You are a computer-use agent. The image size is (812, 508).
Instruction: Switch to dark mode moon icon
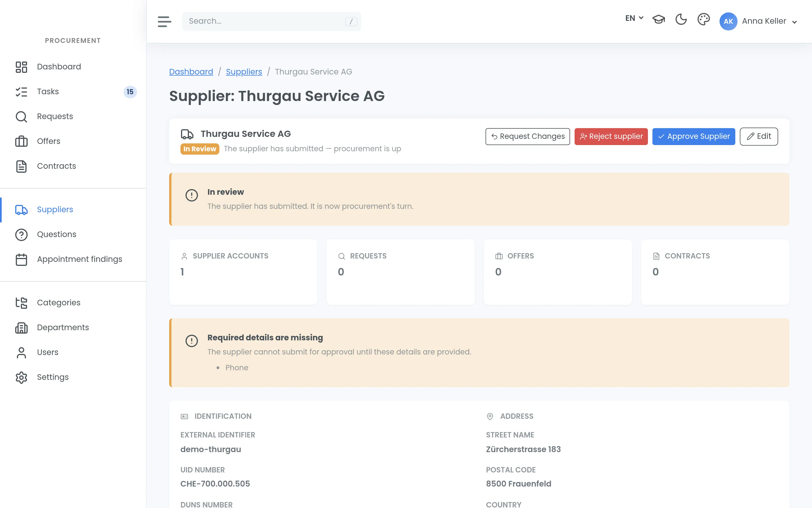pos(681,19)
